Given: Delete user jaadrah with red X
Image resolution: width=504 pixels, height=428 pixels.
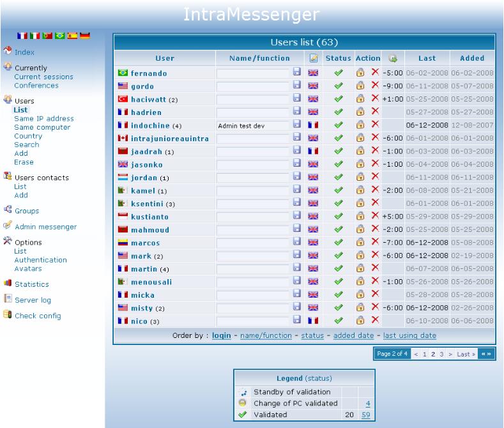Looking at the screenshot, I should (x=375, y=150).
